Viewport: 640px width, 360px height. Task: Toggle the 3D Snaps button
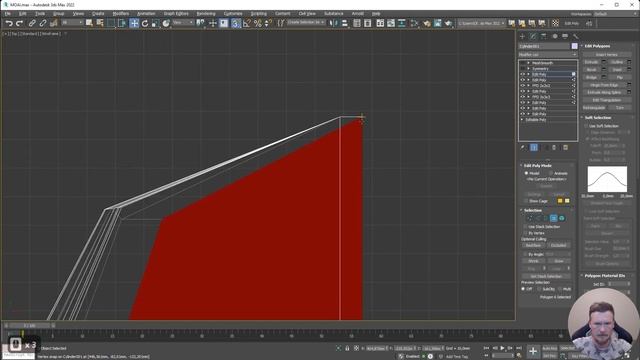pyautogui.click(x=236, y=23)
